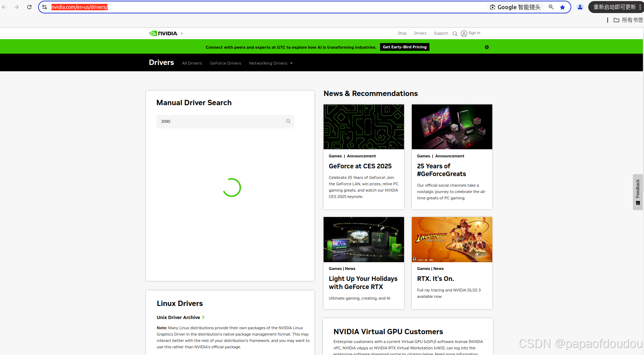Open the browser profile avatar
644x355 pixels.
[x=580, y=7]
